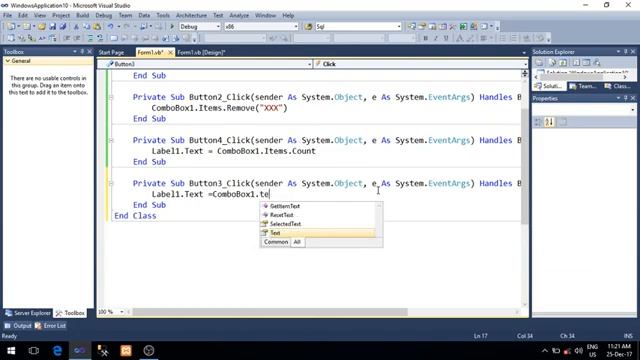640x360 pixels.
Task: Click the editor vertical scrollbar
Action: click(524, 166)
